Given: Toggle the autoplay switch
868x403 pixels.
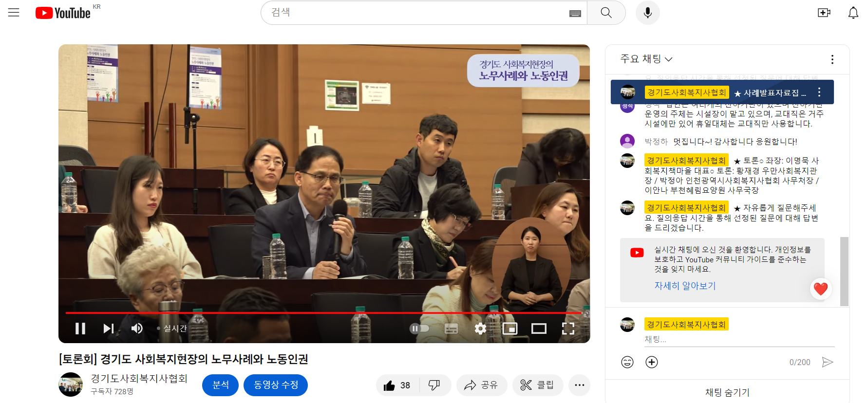Looking at the screenshot, I should tap(419, 329).
